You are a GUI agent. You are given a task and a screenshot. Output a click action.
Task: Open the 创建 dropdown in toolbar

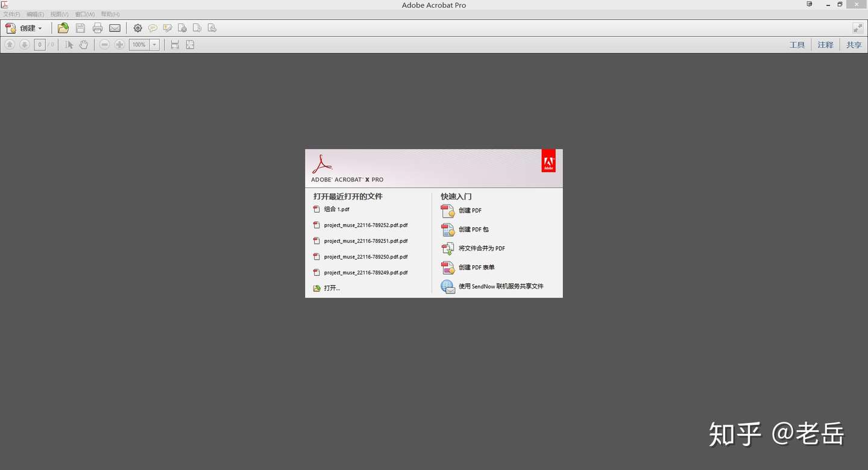(24, 28)
